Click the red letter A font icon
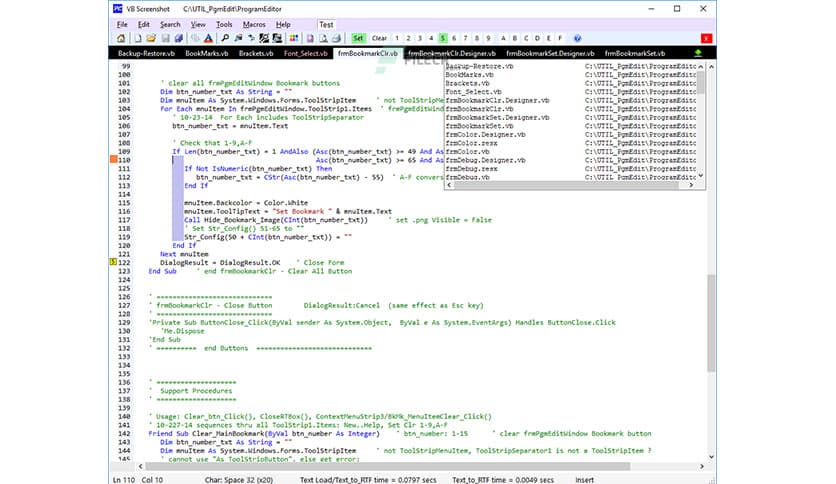The image size is (836, 484). point(208,38)
